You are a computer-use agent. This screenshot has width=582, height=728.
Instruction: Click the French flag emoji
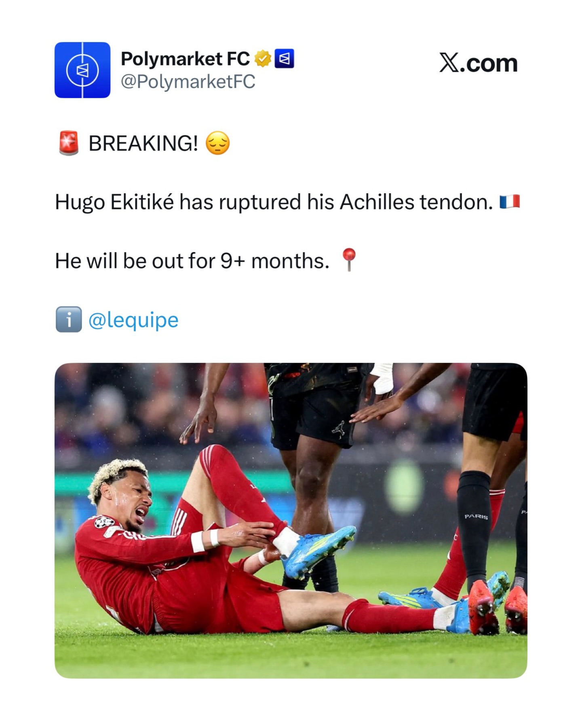[x=510, y=201]
